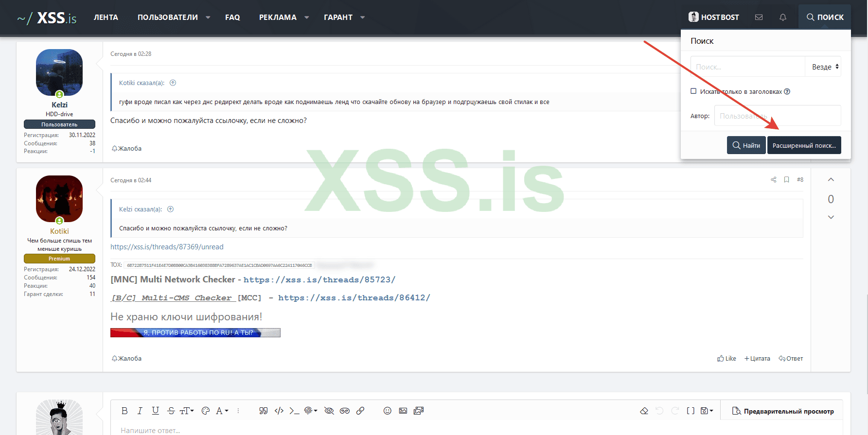Click the Автор user name field
The height and width of the screenshot is (435, 868).
tap(778, 116)
